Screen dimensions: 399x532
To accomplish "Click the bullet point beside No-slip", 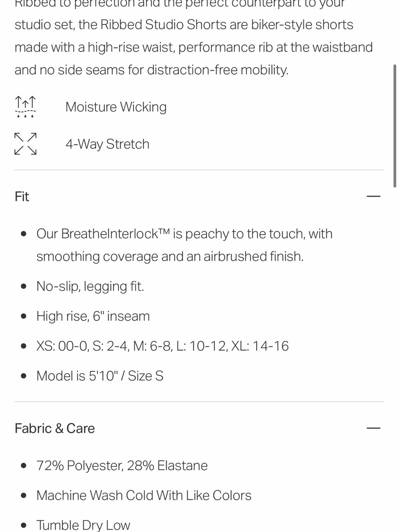I will pyautogui.click(x=24, y=287).
